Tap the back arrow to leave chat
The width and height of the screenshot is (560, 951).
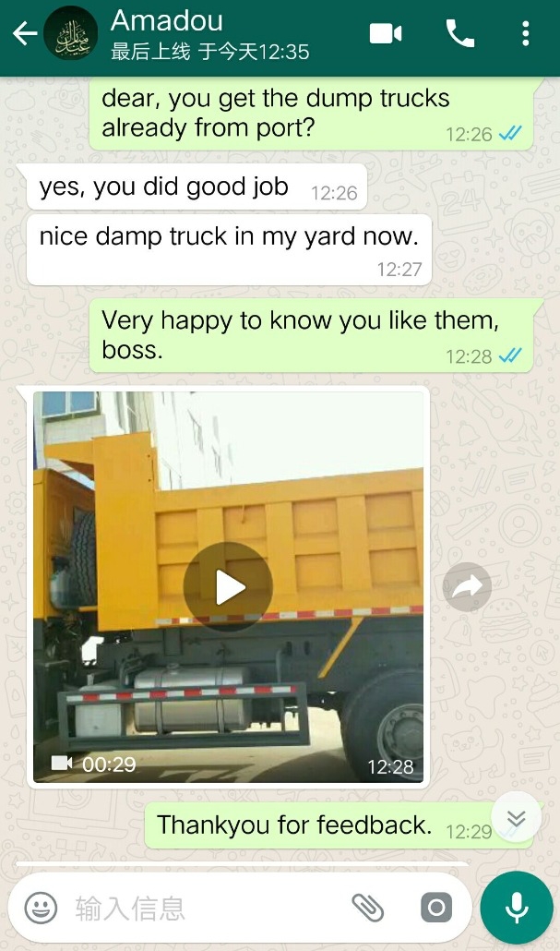[25, 34]
